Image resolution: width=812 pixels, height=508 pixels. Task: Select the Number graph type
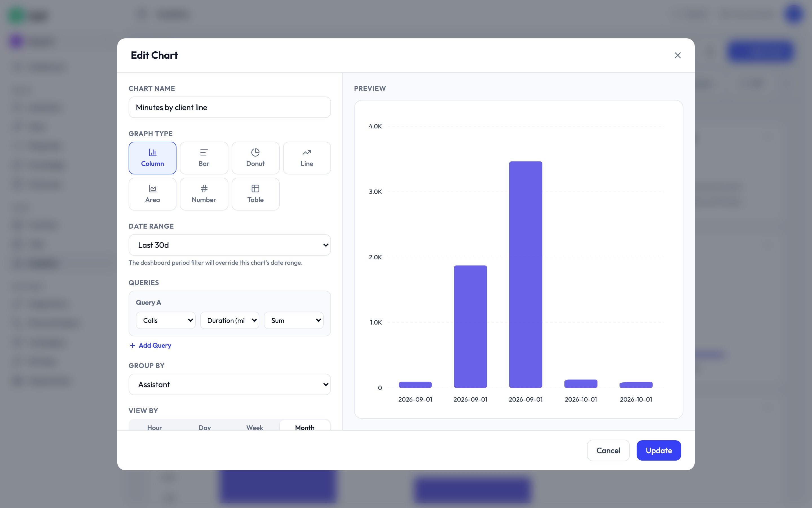(x=204, y=194)
